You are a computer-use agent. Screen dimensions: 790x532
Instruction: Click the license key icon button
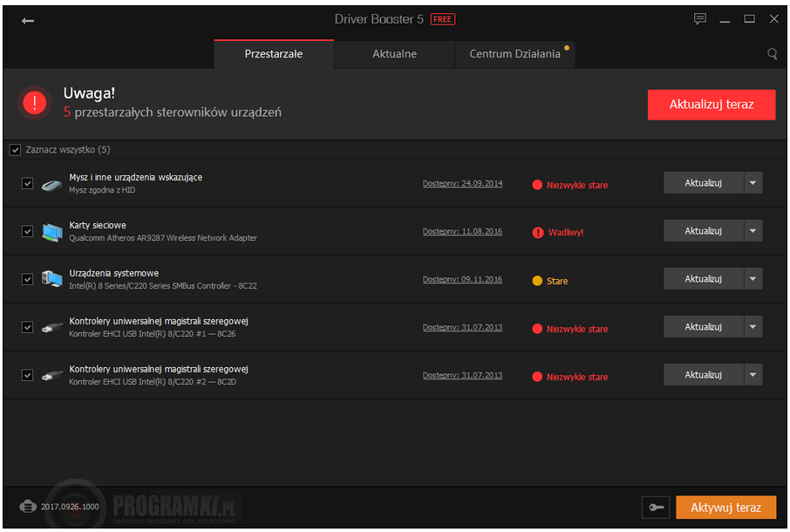(x=656, y=508)
